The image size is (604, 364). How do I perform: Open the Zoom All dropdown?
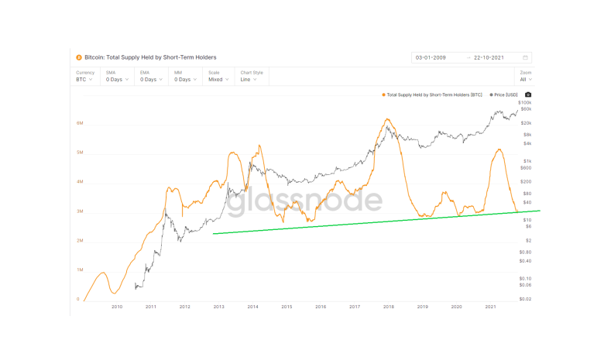point(526,79)
